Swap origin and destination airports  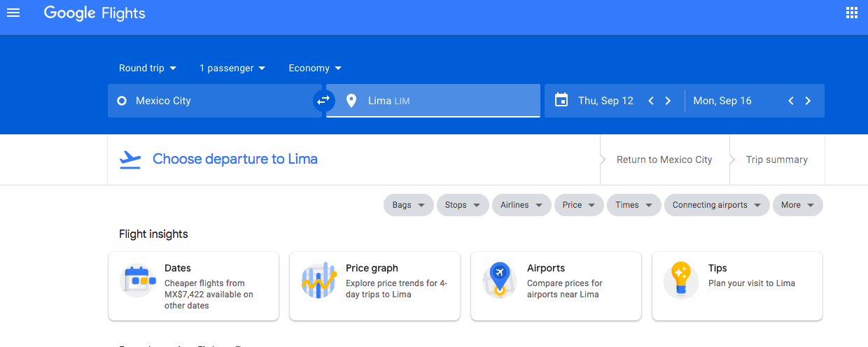[x=323, y=101]
